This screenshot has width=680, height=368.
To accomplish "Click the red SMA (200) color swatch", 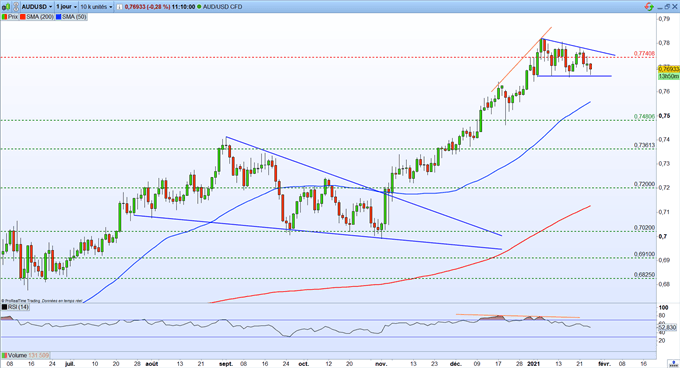I will (x=22, y=17).
